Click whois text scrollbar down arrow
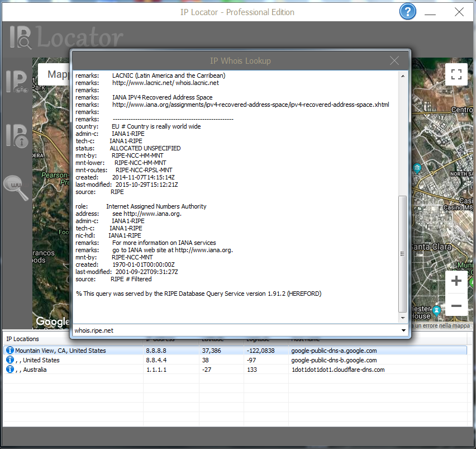Screen dimensions: 476x449 [x=403, y=318]
